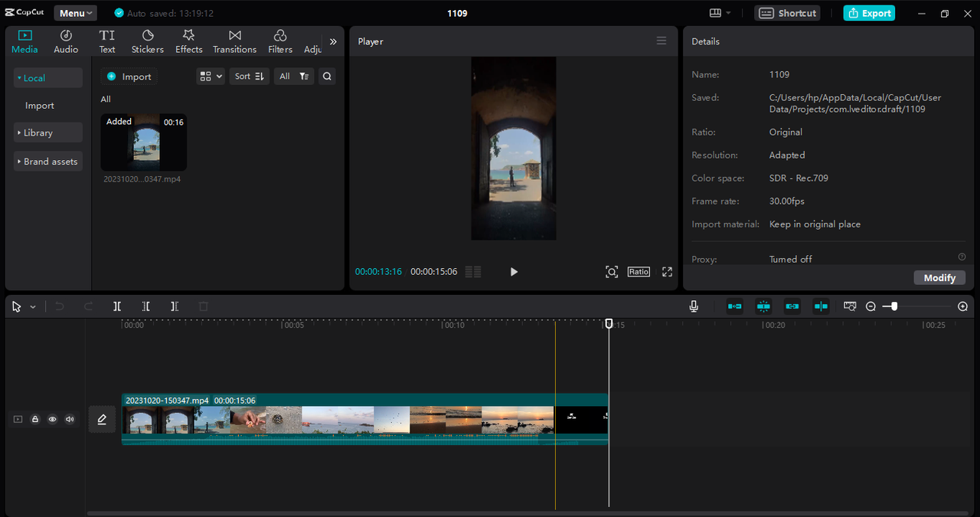Open the Transitions tab
The image size is (980, 517).
pyautogui.click(x=234, y=41)
